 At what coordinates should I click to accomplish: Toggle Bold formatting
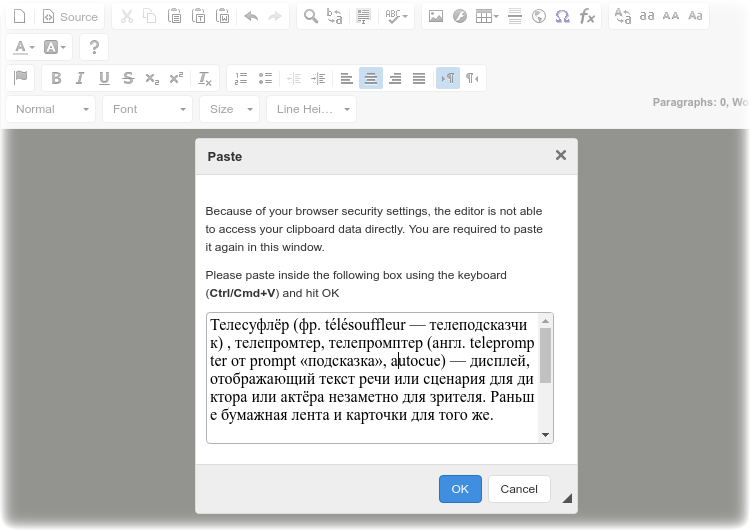(x=56, y=78)
